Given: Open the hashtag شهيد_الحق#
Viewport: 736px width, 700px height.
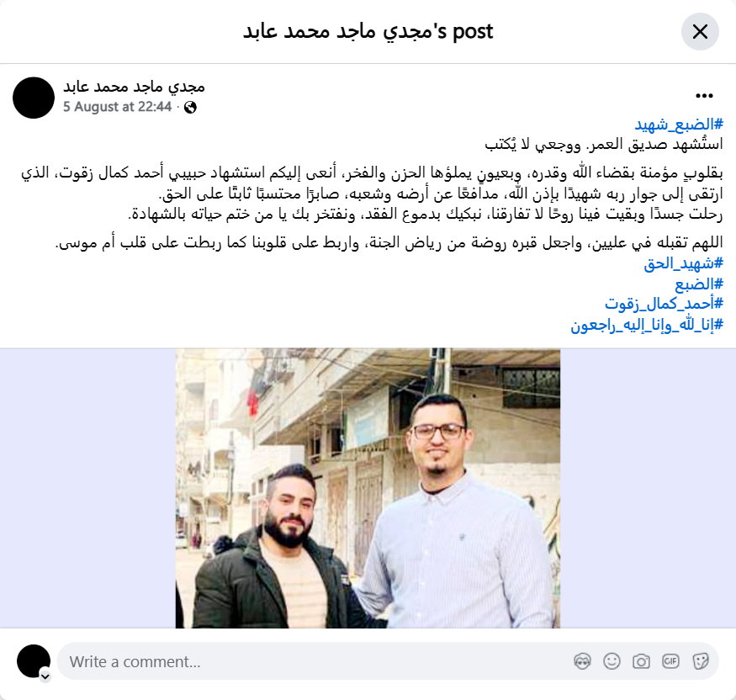Looking at the screenshot, I should pos(683,263).
